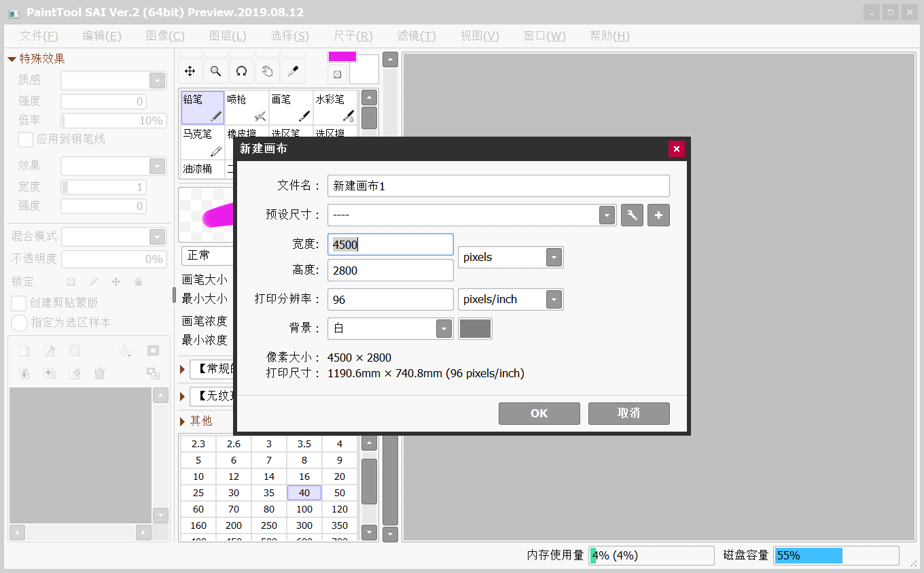Click the magenta foreground color swatch
The height and width of the screenshot is (573, 924).
pos(342,56)
